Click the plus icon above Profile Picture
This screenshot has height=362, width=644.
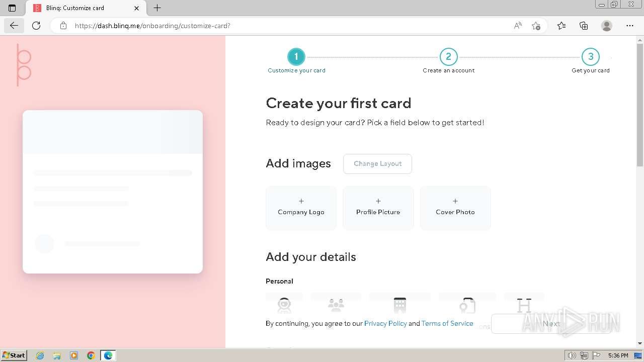pyautogui.click(x=378, y=201)
